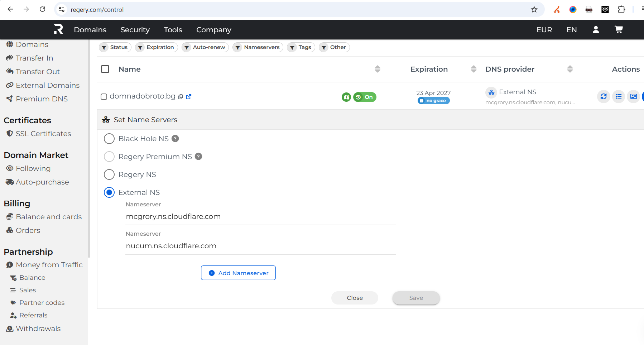Copy domnadobroto.bg domain name icon

coord(181,97)
